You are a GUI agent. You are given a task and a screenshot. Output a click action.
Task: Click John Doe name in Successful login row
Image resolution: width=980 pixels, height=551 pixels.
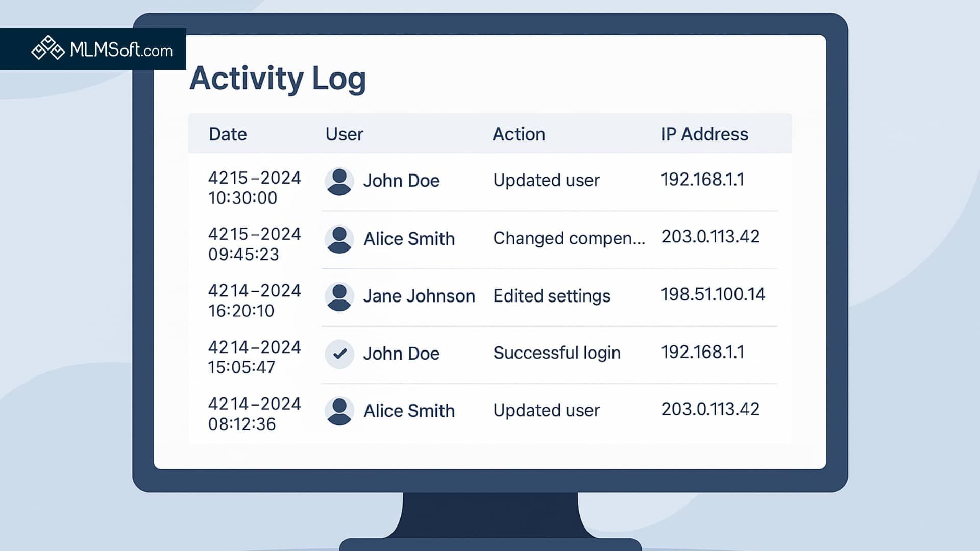(401, 354)
